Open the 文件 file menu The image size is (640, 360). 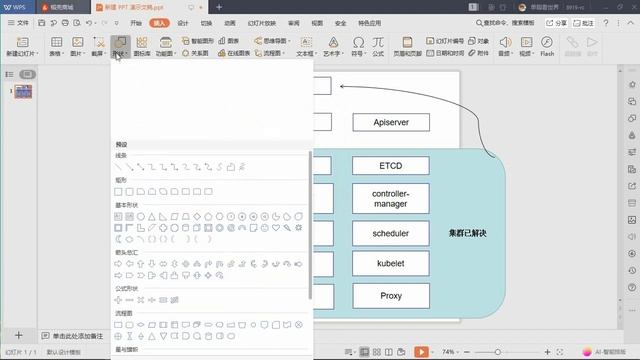point(18,23)
